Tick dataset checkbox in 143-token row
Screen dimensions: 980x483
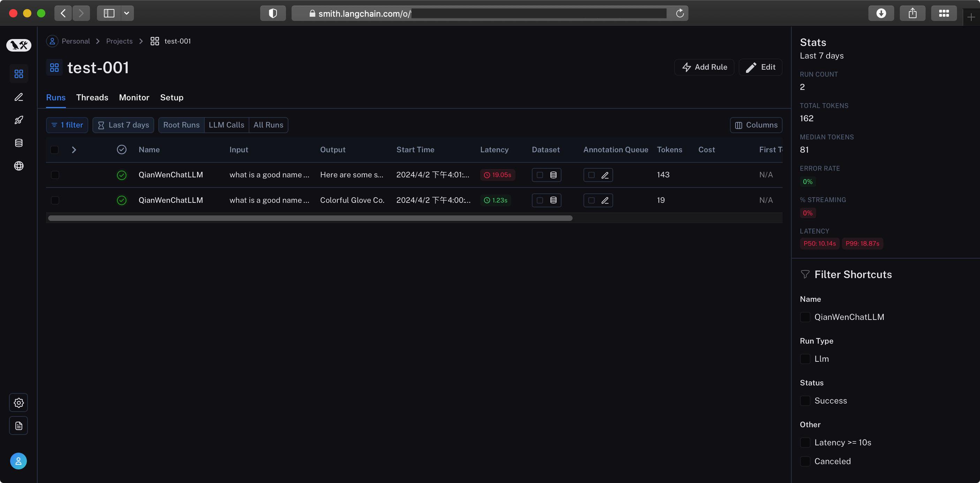coord(540,175)
